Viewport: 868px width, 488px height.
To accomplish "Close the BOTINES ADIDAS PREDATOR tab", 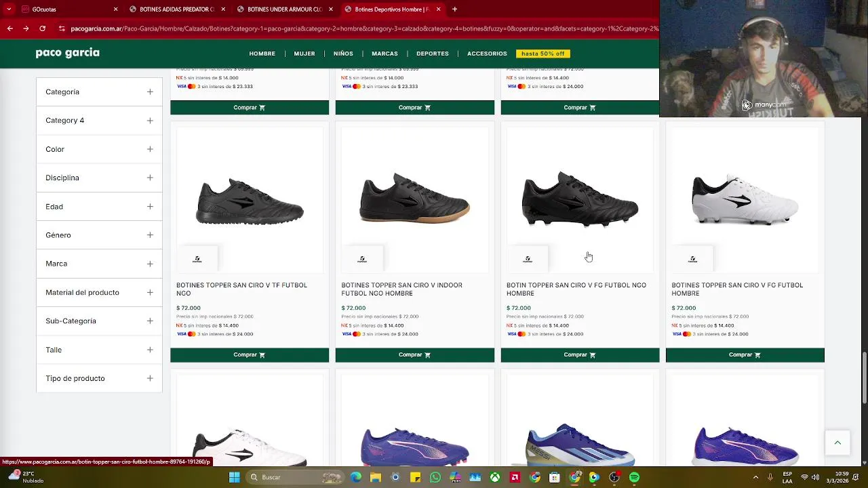I will 223,9.
